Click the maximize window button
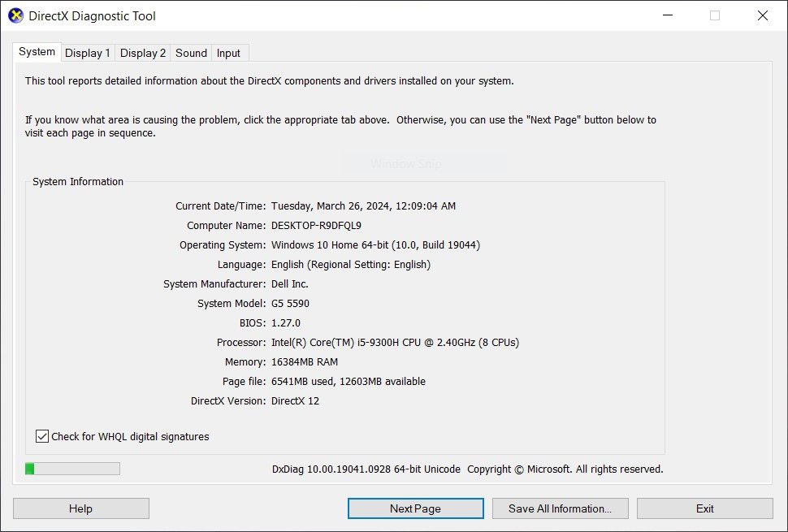The width and height of the screenshot is (788, 532). (715, 15)
